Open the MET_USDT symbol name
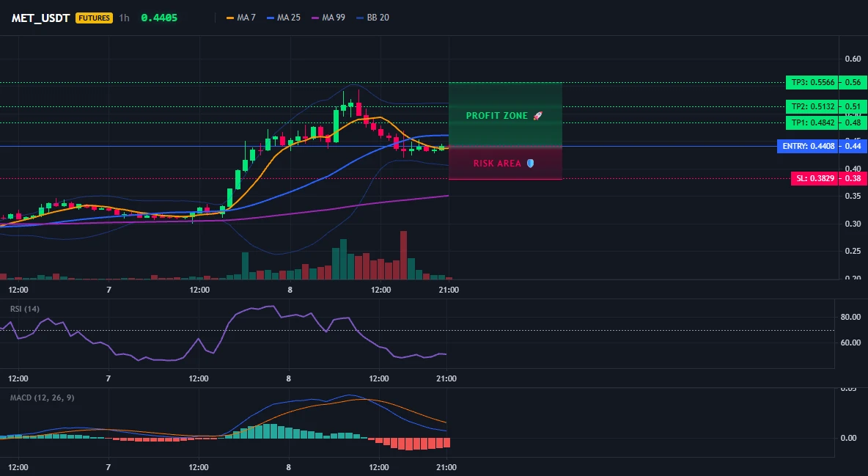The height and width of the screenshot is (476, 868). pyautogui.click(x=40, y=18)
